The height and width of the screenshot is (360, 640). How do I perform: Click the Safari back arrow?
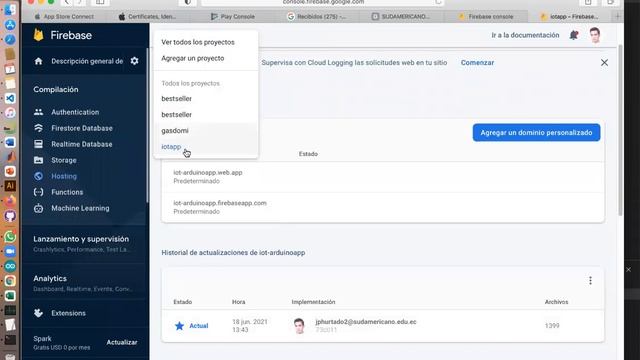67,2
